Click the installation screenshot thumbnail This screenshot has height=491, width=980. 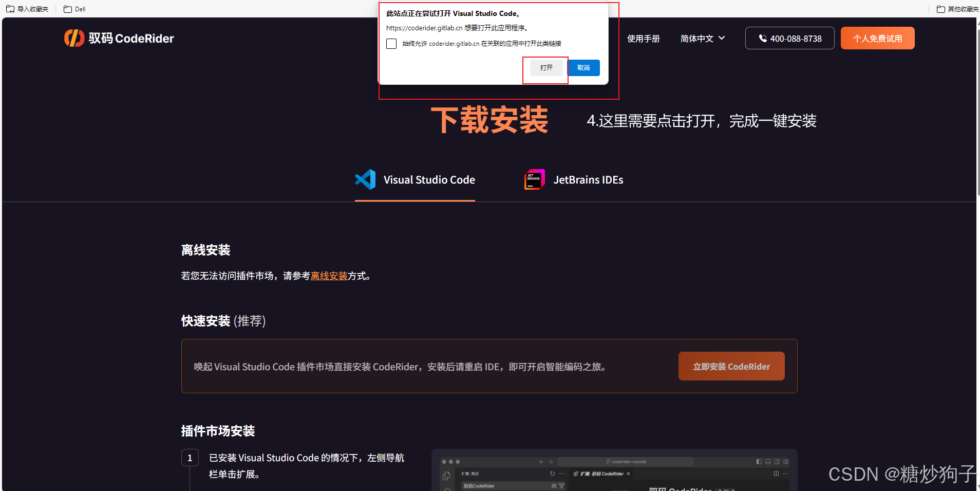click(614, 469)
